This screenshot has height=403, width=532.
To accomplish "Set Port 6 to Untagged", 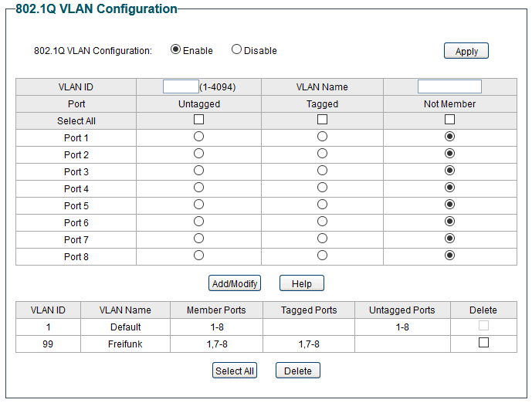I will click(198, 222).
